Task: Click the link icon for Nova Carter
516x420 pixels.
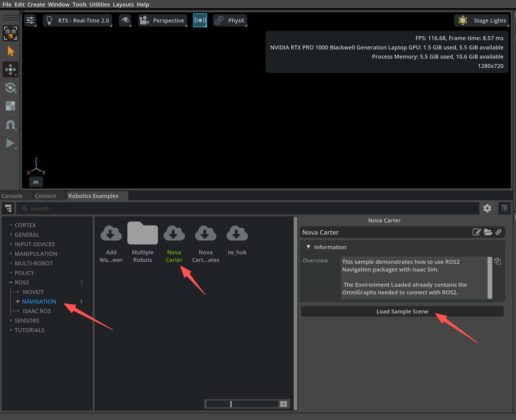Action: [x=498, y=232]
